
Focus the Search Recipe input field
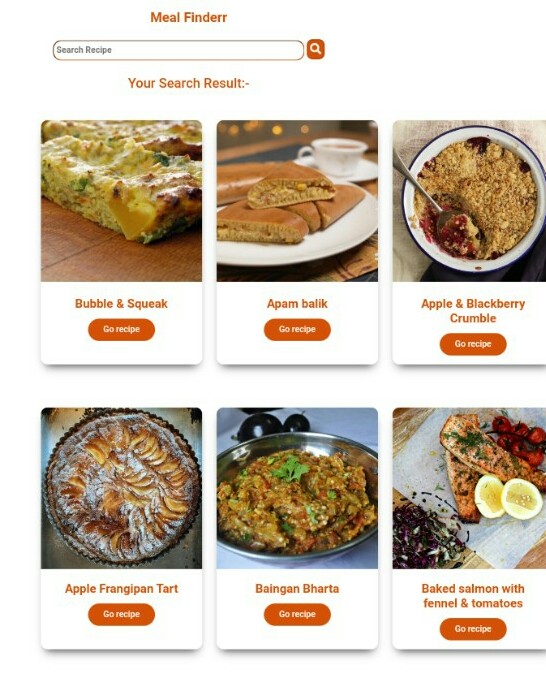(x=178, y=50)
